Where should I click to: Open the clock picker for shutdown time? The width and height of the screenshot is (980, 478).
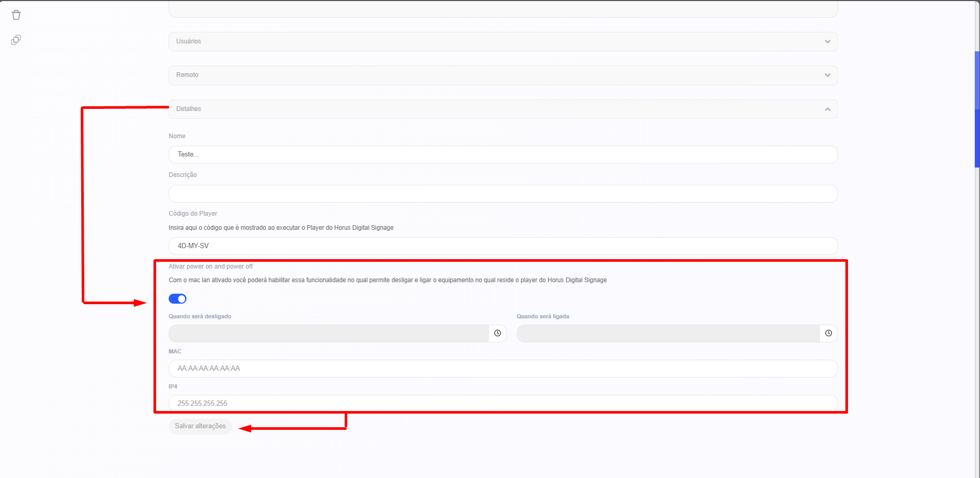pyautogui.click(x=498, y=334)
